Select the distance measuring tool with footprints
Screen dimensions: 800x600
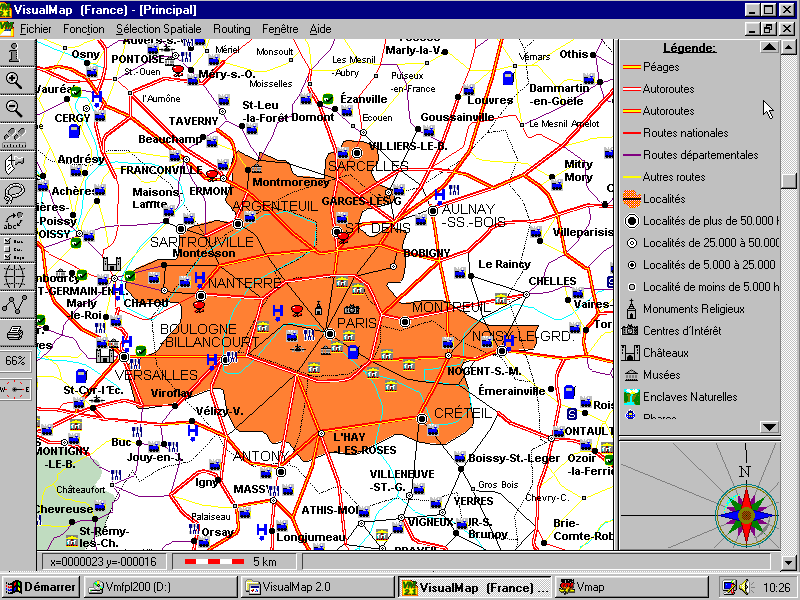point(16,136)
